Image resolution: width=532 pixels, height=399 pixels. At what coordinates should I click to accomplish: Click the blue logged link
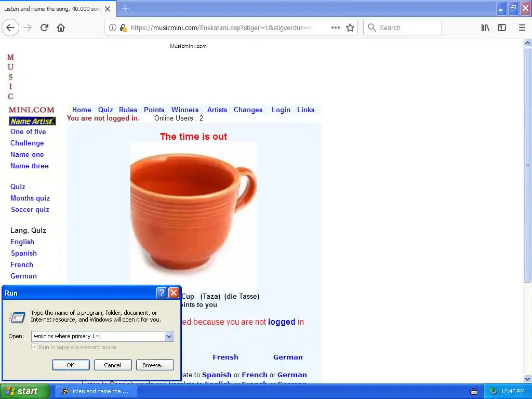(282, 322)
